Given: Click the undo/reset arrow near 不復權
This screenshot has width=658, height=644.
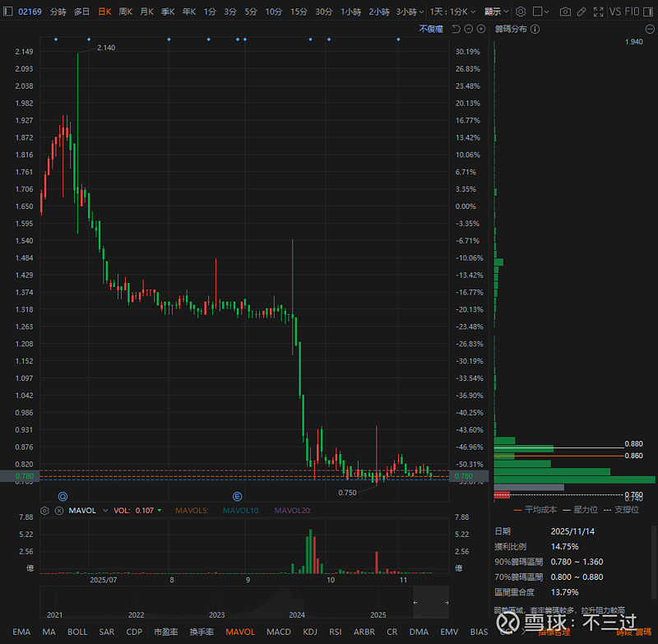Looking at the screenshot, I should [x=456, y=29].
